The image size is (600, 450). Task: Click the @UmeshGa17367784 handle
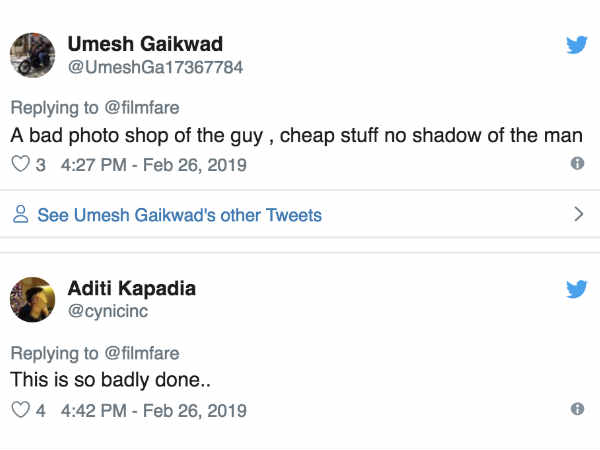point(155,67)
